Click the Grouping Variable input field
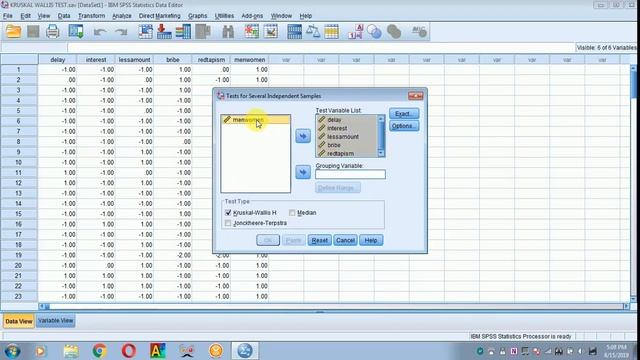The image size is (640, 360). tap(350, 175)
